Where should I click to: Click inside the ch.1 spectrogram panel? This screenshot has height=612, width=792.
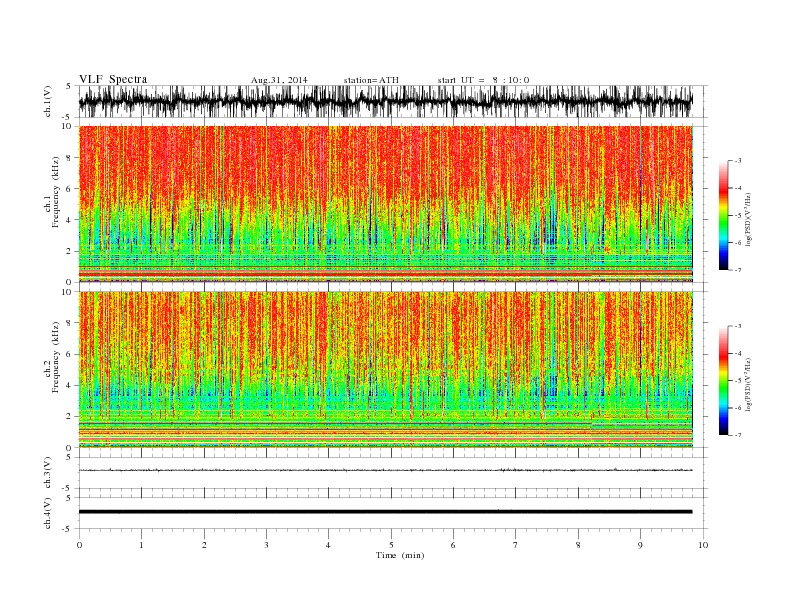(386, 204)
